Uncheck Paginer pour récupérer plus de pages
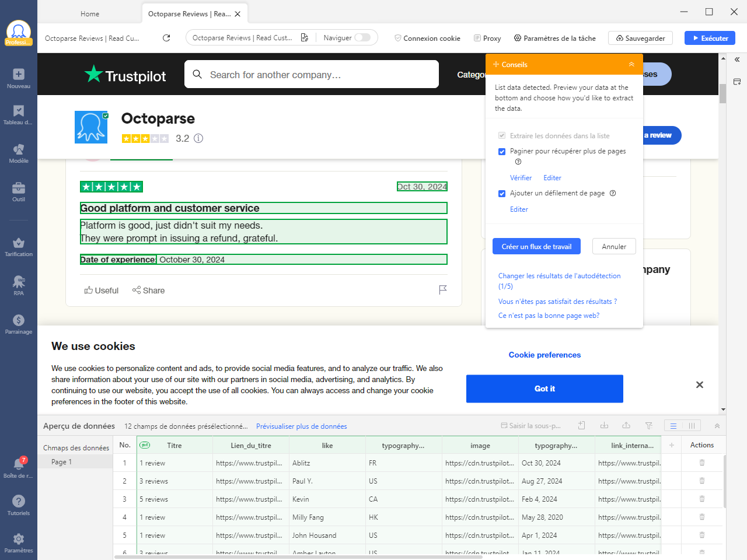 tap(502, 152)
